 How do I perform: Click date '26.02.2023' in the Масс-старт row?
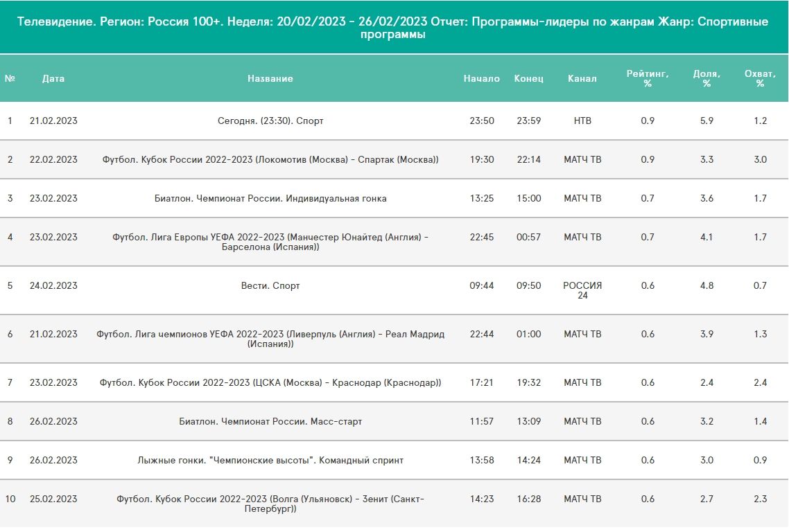click(53, 421)
